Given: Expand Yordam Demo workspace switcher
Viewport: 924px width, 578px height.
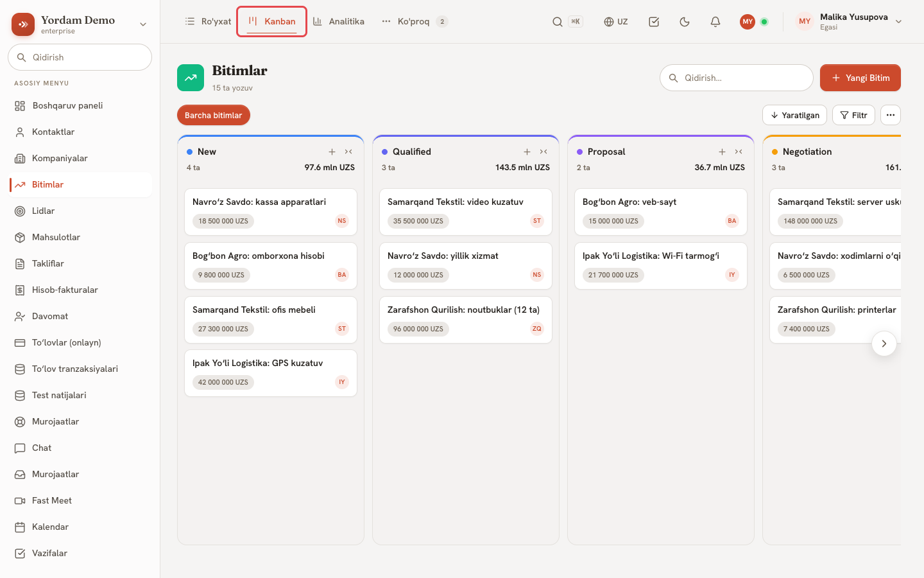Looking at the screenshot, I should click(80, 24).
